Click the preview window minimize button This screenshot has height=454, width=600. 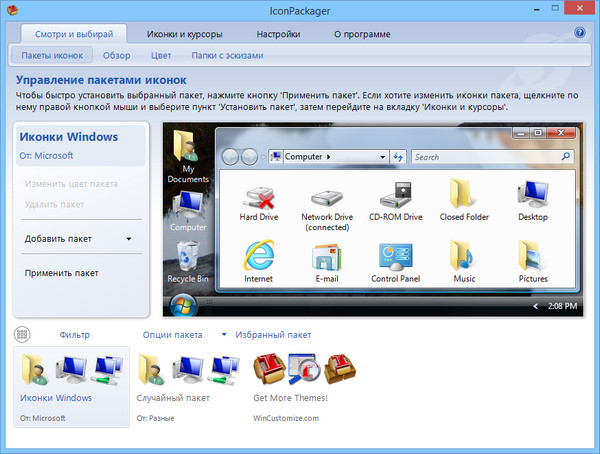tap(521, 133)
